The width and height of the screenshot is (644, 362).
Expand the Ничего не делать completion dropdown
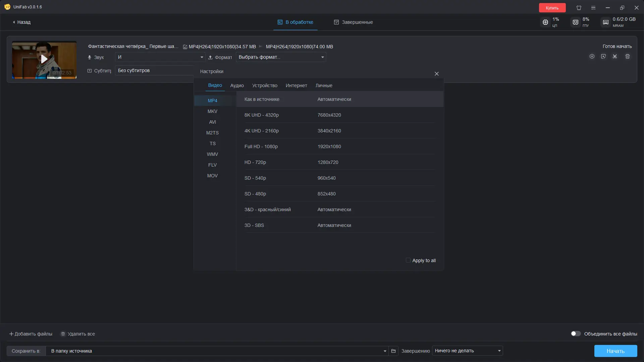point(499,351)
